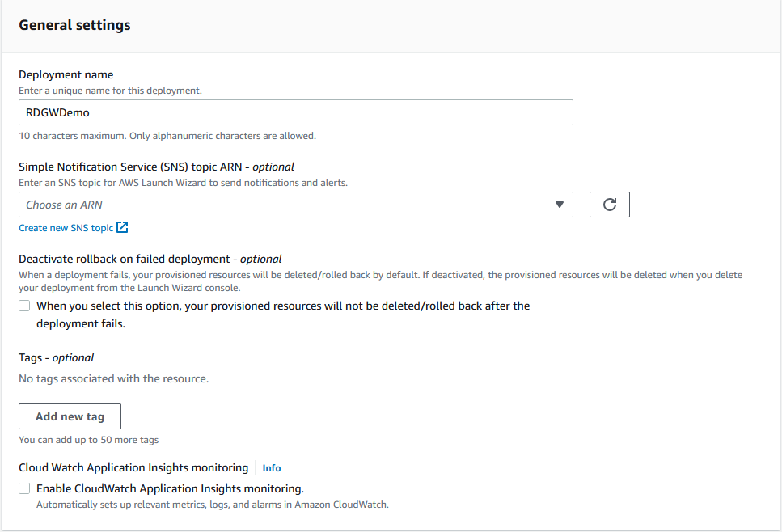Viewport: 782px width, 532px height.
Task: Click the Tags - optional section label
Action: point(57,357)
